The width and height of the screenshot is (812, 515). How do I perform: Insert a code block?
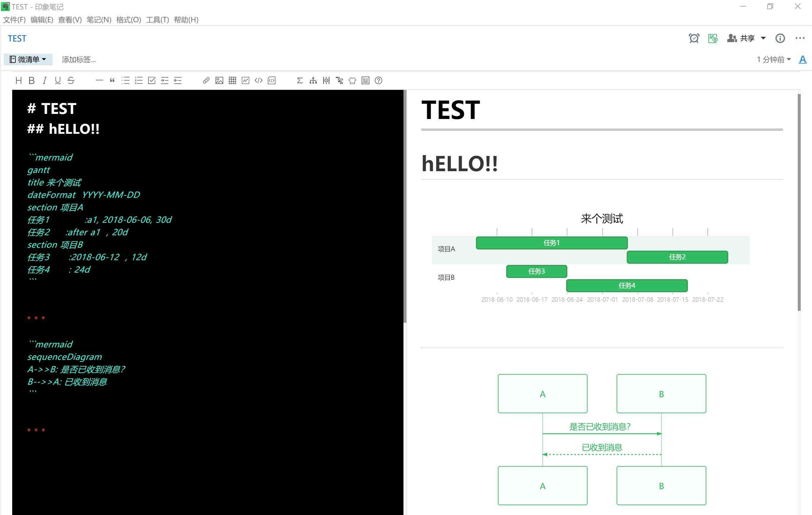point(272,81)
